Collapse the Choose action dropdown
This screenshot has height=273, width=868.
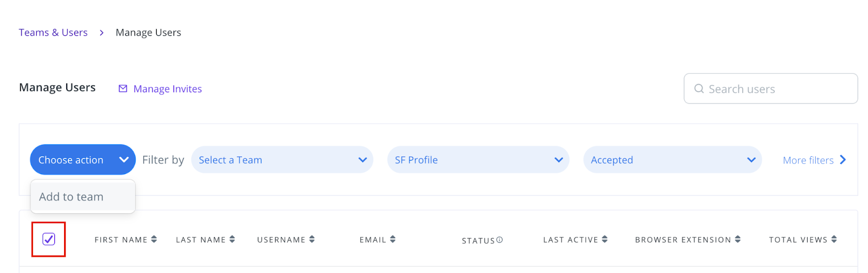pos(83,160)
